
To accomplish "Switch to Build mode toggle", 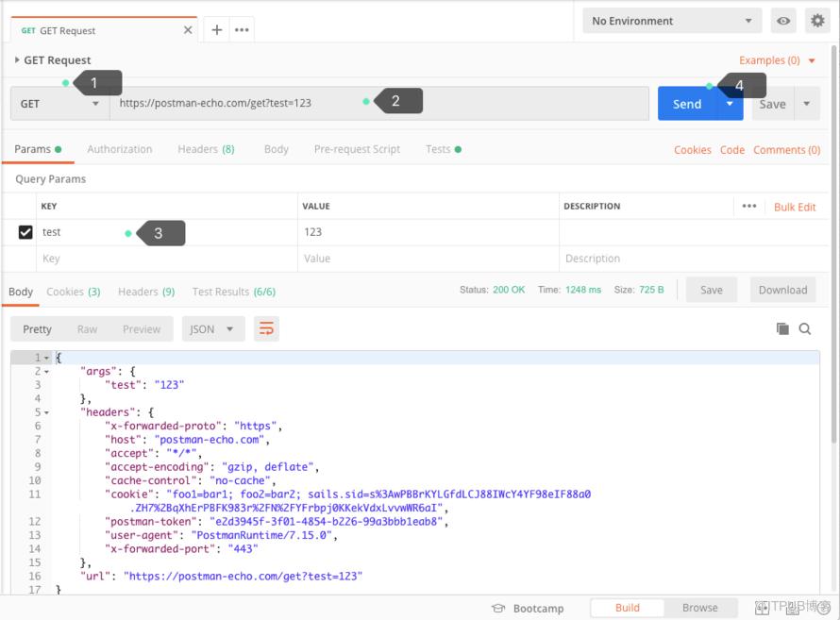I will coord(628,608).
